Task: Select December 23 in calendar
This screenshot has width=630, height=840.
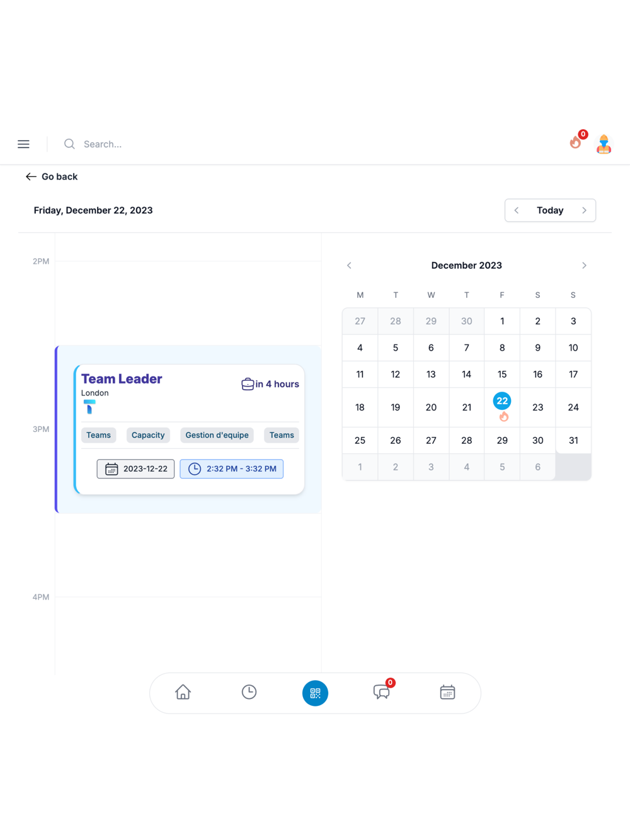Action: (x=537, y=407)
